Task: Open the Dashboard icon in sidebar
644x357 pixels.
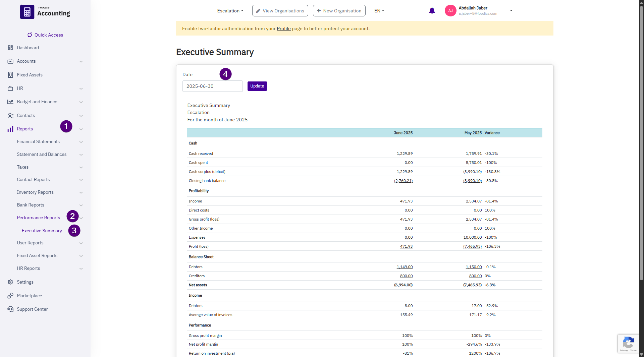Action: (x=10, y=48)
